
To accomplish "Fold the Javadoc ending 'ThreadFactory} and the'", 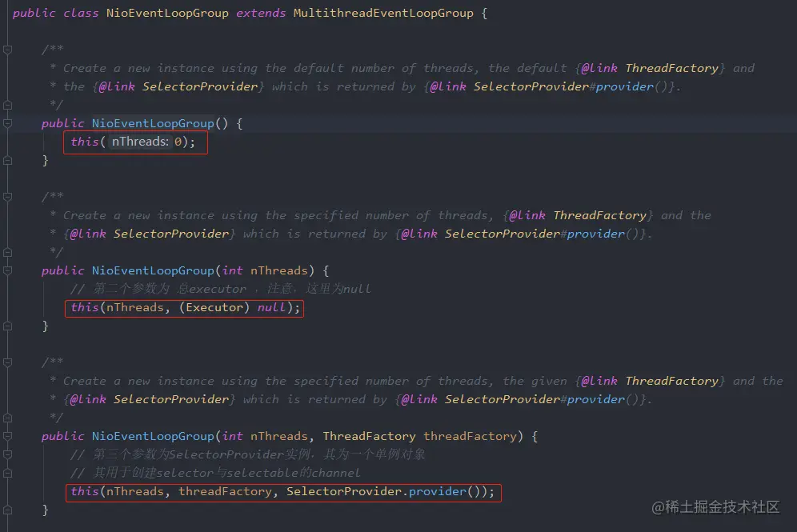I will point(8,197).
